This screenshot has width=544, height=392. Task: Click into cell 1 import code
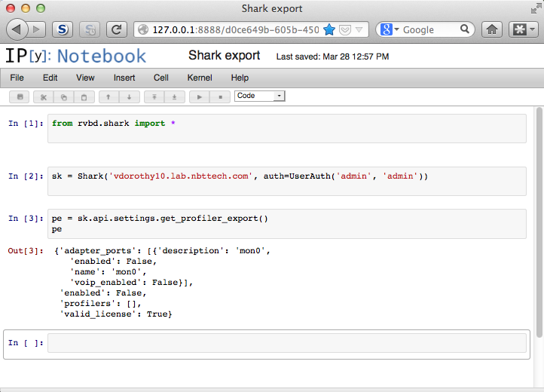point(287,128)
